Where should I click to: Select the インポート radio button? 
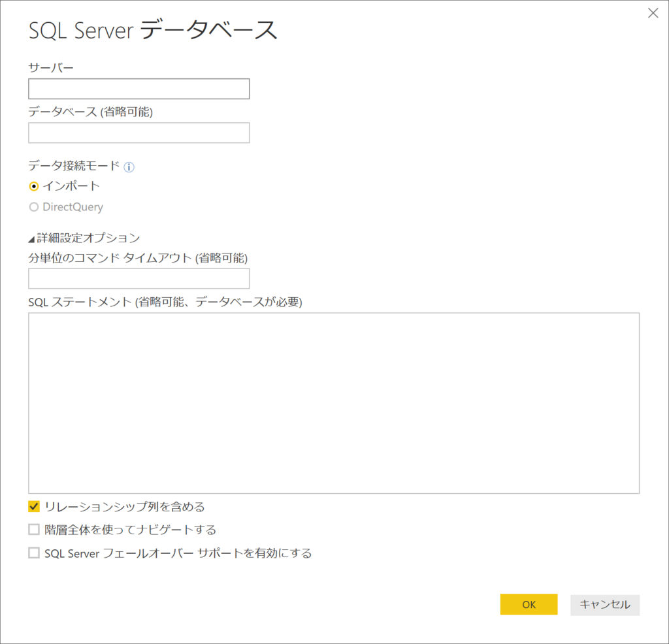tap(34, 186)
